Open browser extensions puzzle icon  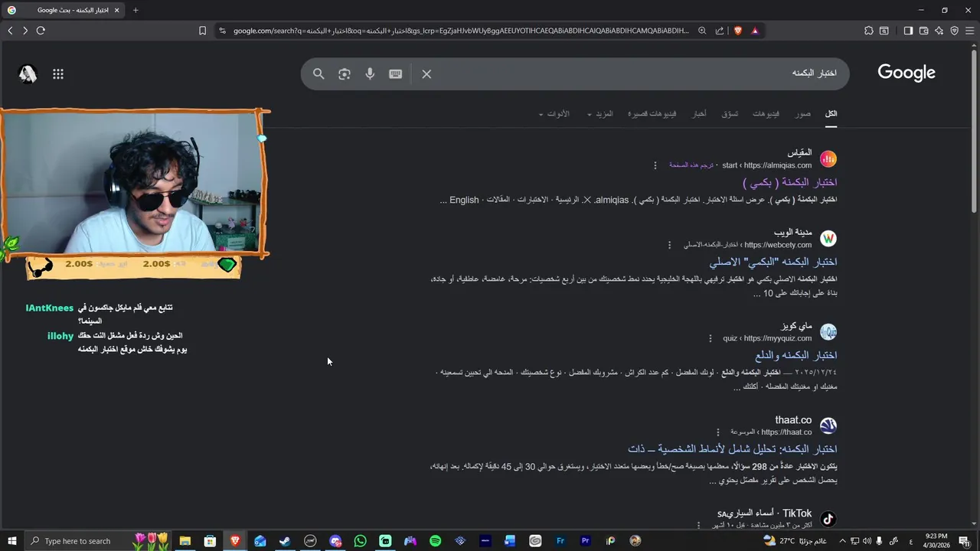tap(869, 31)
